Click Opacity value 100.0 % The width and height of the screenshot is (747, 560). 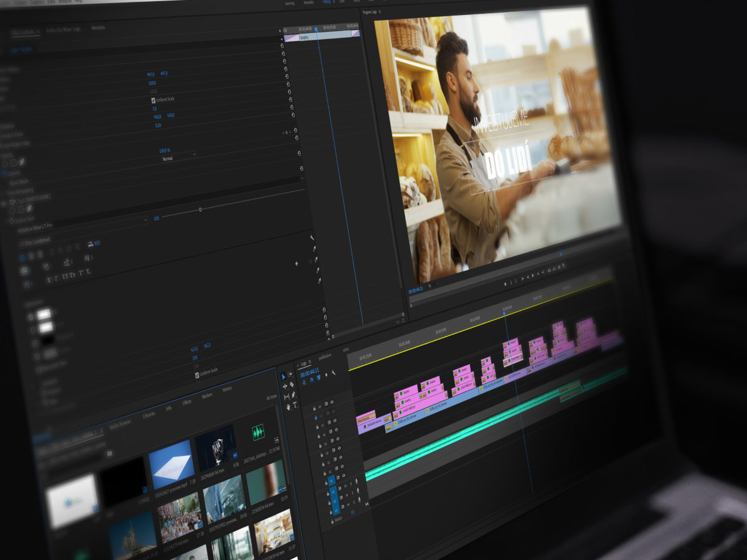(165, 151)
